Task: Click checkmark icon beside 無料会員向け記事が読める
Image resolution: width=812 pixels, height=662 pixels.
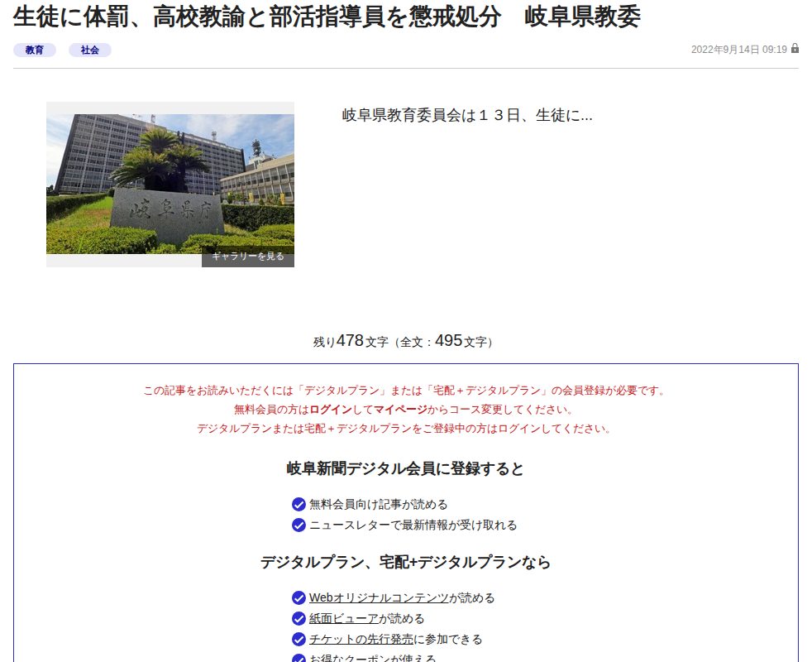Action: (299, 505)
